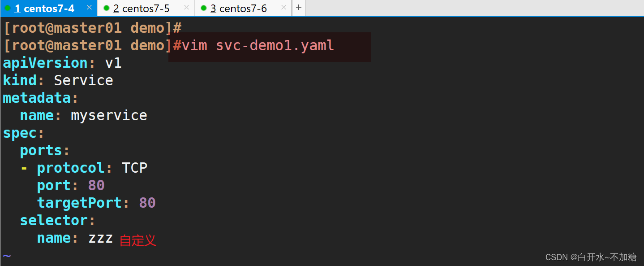Viewport: 644px width, 266px height.
Task: Click the green status dot on centos7-4
Action: coord(8,8)
